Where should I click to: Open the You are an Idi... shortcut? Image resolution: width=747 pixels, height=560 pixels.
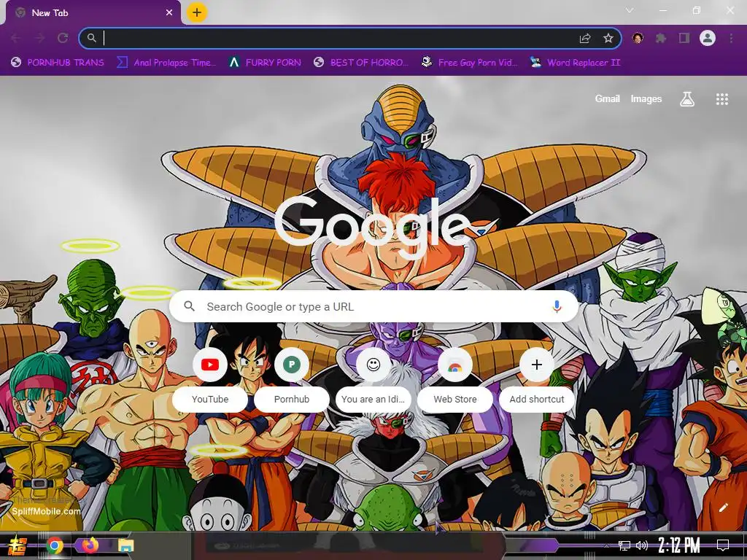coord(373,378)
